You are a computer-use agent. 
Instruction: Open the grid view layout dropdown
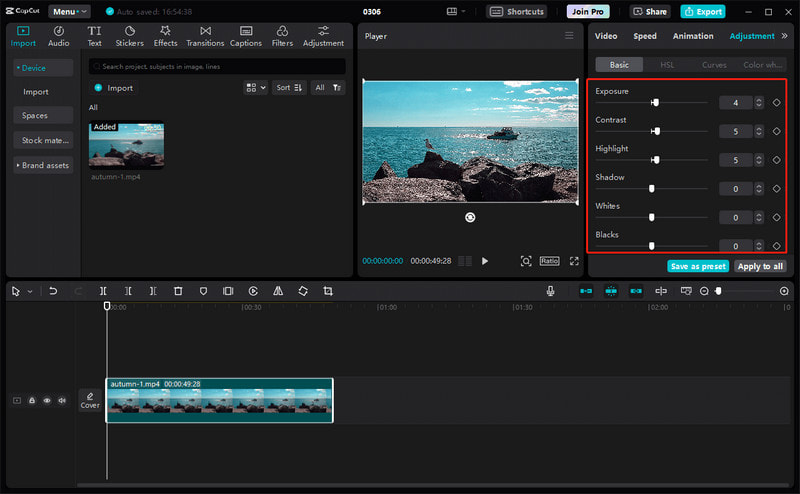(256, 88)
